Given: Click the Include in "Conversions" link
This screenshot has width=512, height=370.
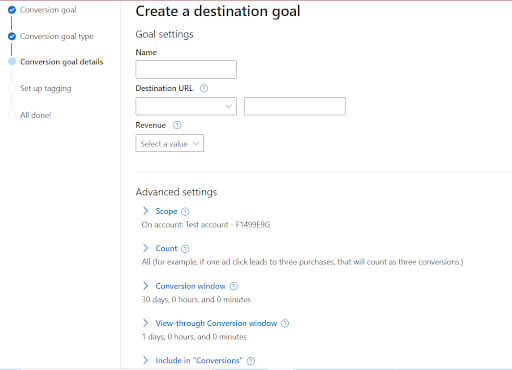Looking at the screenshot, I should click(199, 360).
